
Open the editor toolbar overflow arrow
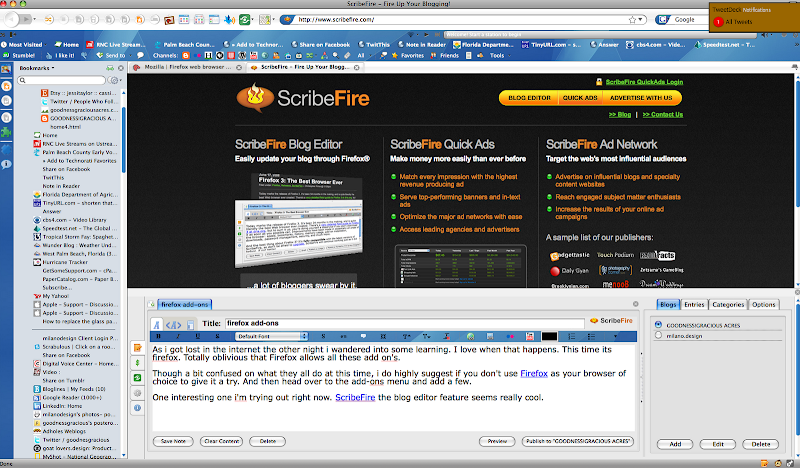[x=615, y=336]
